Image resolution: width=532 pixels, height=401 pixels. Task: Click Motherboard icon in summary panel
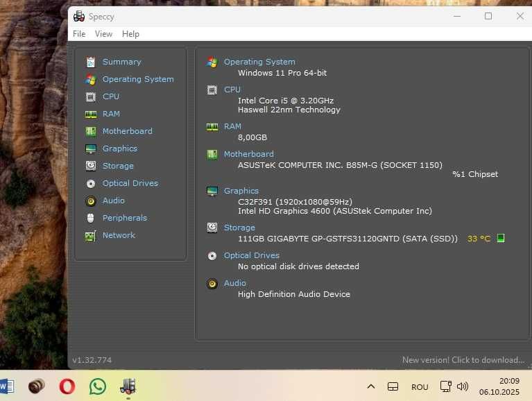tap(212, 155)
